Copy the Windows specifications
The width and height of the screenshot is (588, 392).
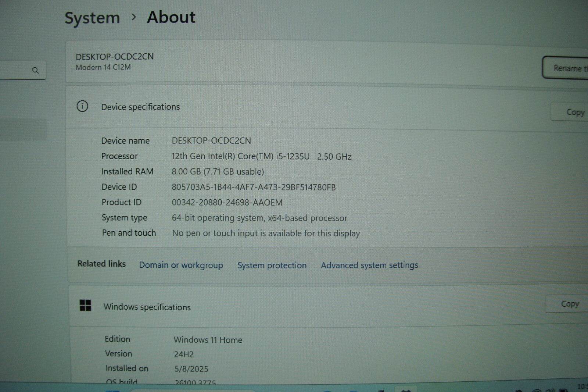(x=569, y=304)
